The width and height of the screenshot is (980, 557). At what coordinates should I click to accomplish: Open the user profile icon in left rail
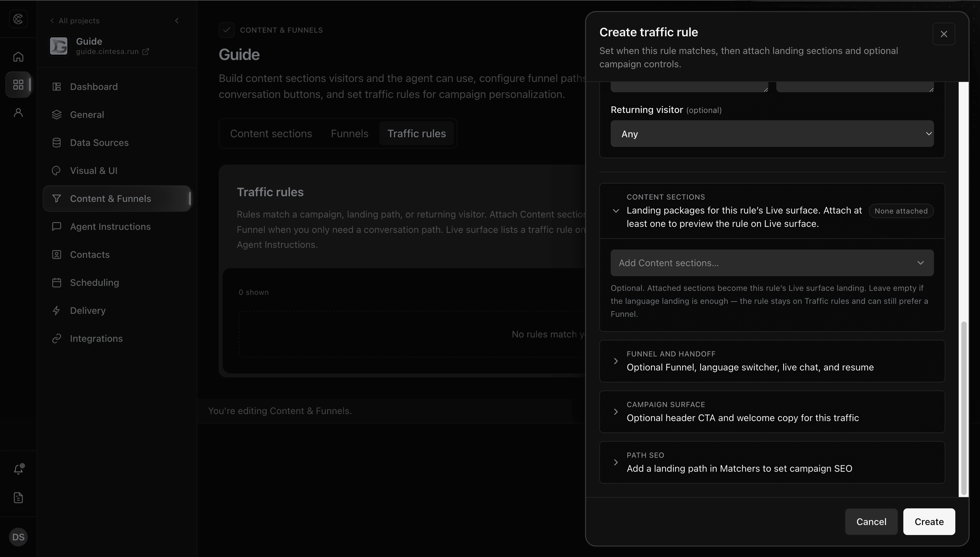[18, 113]
